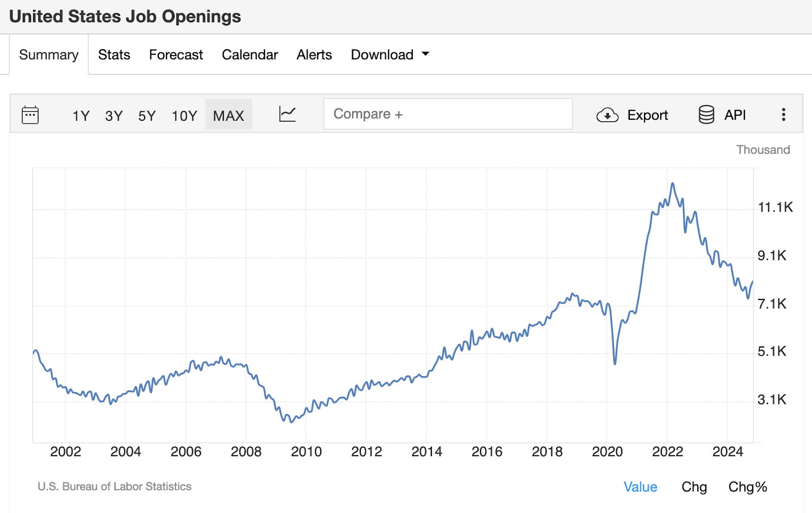Open the three-dot more options menu
The image size is (812, 513).
784,115
